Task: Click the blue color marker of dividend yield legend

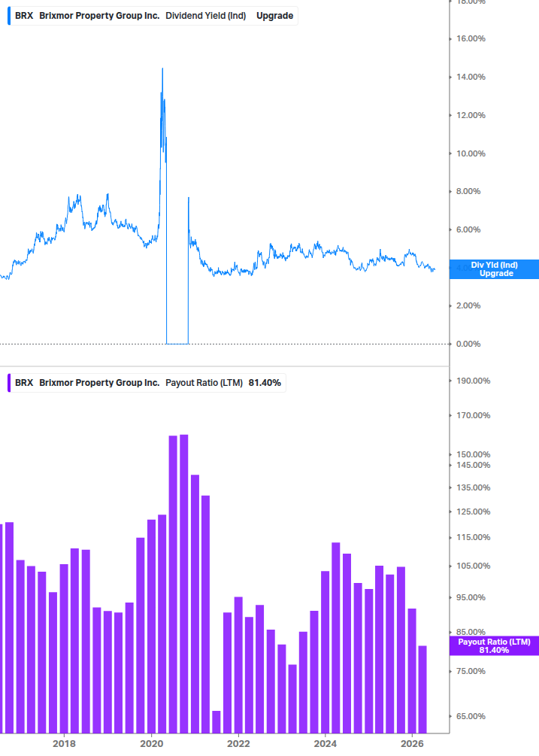Action: (9, 16)
